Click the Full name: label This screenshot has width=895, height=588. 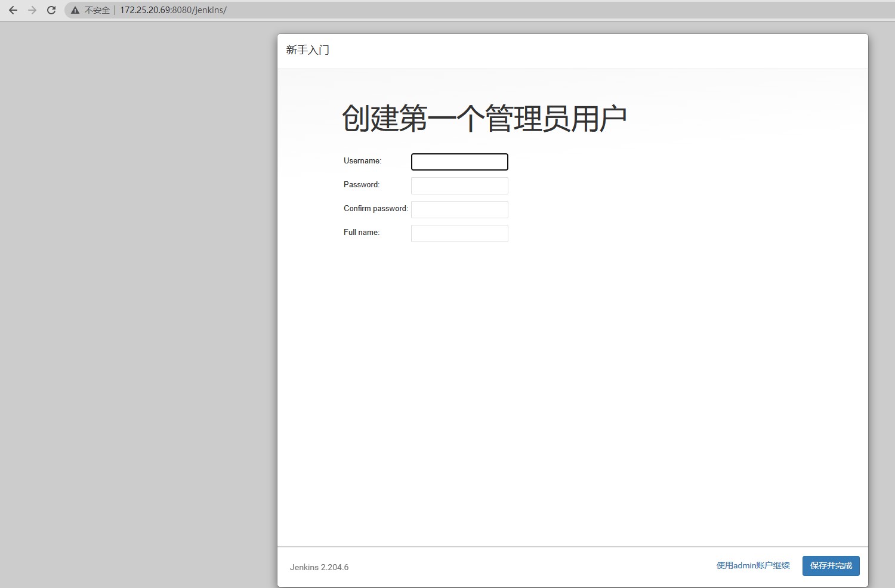[x=362, y=233]
